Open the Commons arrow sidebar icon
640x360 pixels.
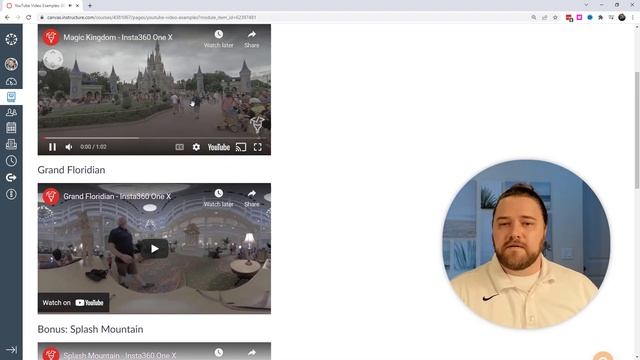[x=11, y=178]
